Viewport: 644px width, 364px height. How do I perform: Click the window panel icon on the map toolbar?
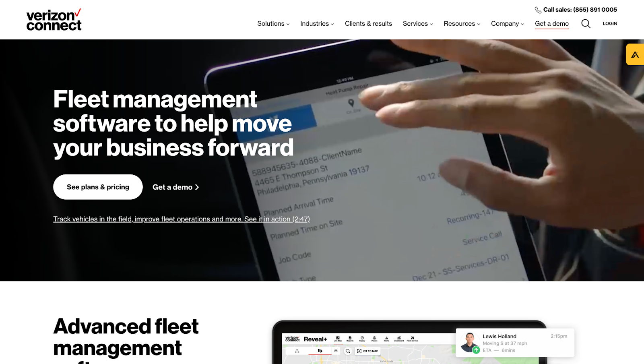(x=336, y=351)
